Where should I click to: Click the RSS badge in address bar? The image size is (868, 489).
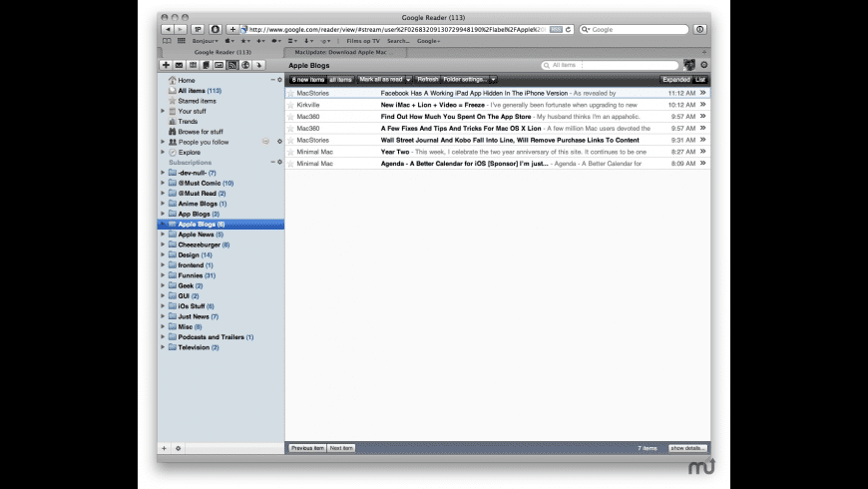pos(556,29)
